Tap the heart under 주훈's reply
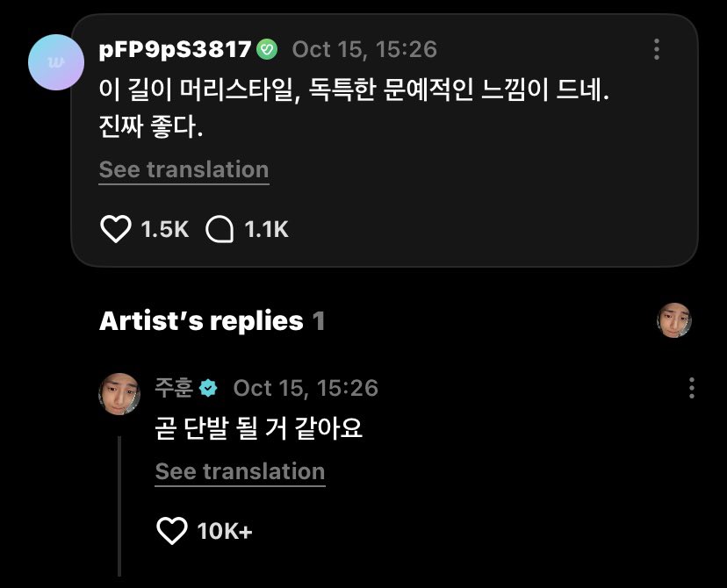Image resolution: width=727 pixels, height=588 pixels. (x=172, y=531)
